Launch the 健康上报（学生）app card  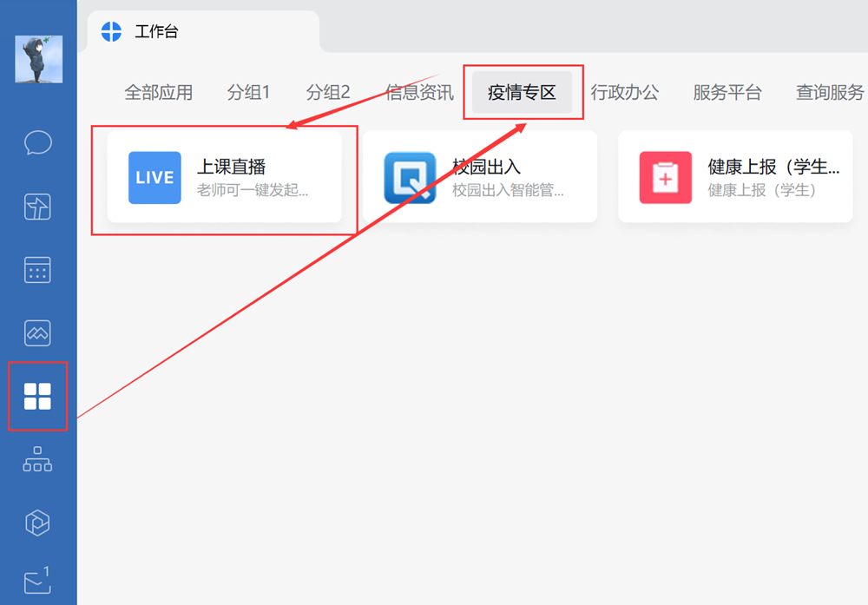[x=735, y=177]
